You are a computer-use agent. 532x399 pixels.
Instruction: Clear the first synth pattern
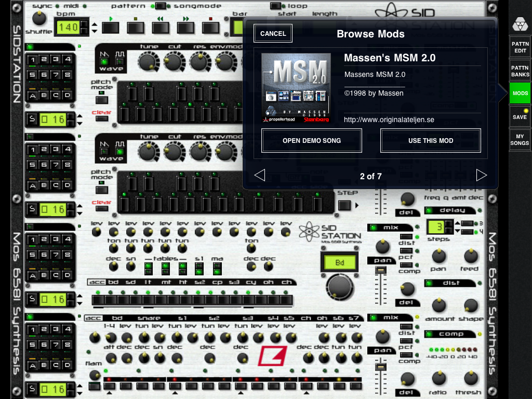click(101, 118)
